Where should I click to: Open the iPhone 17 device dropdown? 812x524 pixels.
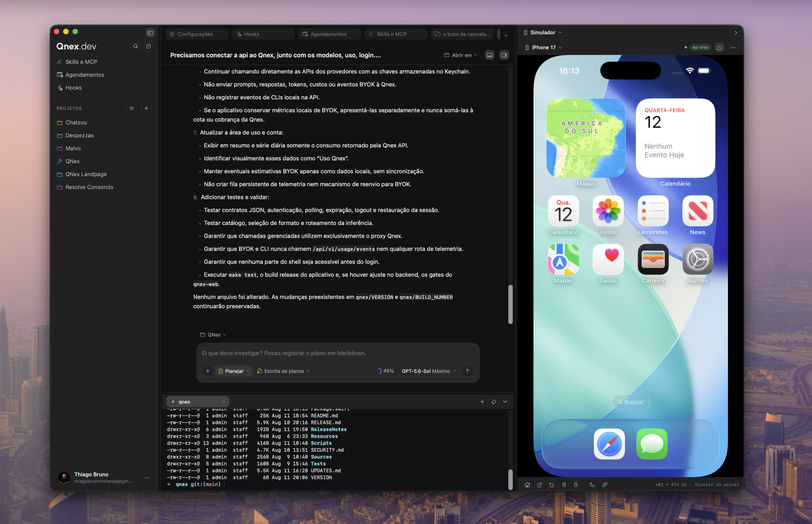tap(543, 47)
